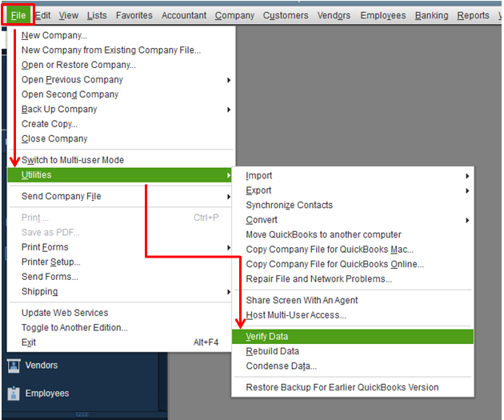This screenshot has width=504, height=420.
Task: Choose Create Copy... option
Action: [120, 124]
